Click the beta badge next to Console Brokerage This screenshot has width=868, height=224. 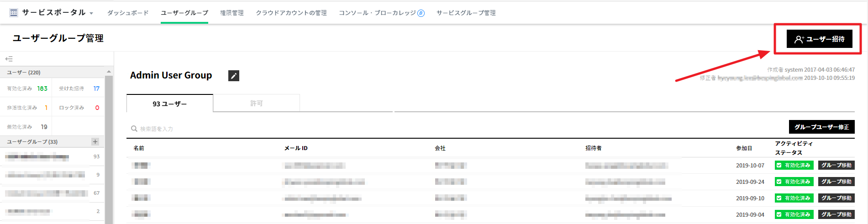tap(421, 13)
